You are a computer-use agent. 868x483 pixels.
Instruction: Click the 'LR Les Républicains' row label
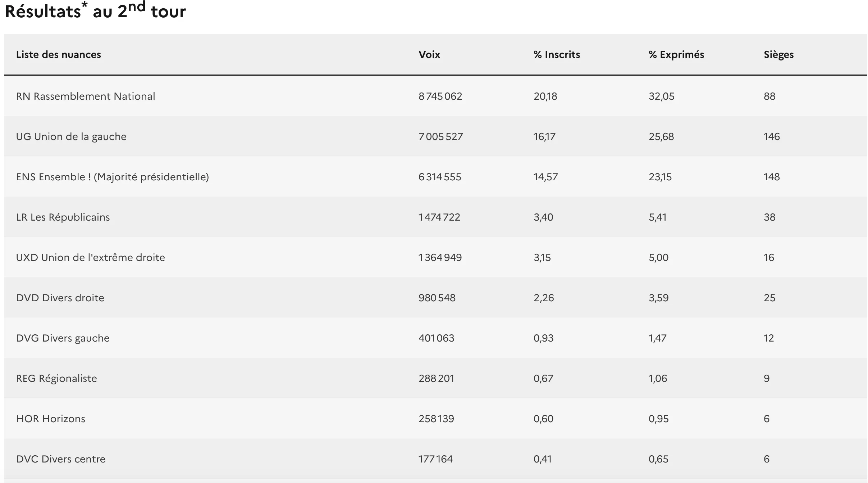pos(63,217)
